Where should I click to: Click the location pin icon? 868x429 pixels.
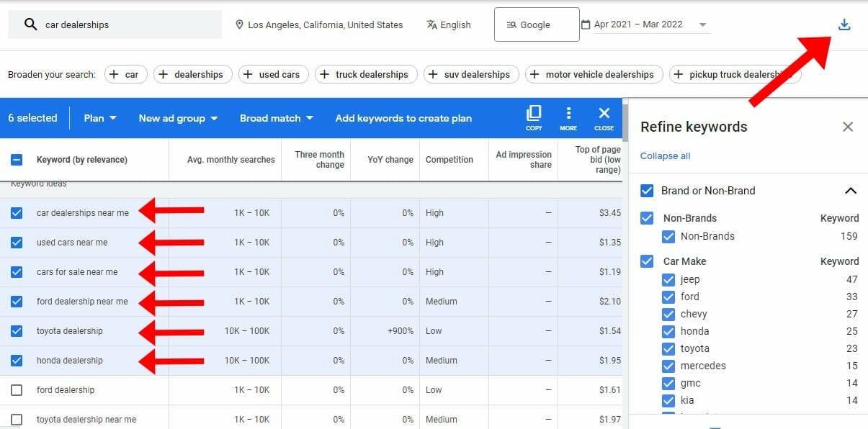[239, 24]
